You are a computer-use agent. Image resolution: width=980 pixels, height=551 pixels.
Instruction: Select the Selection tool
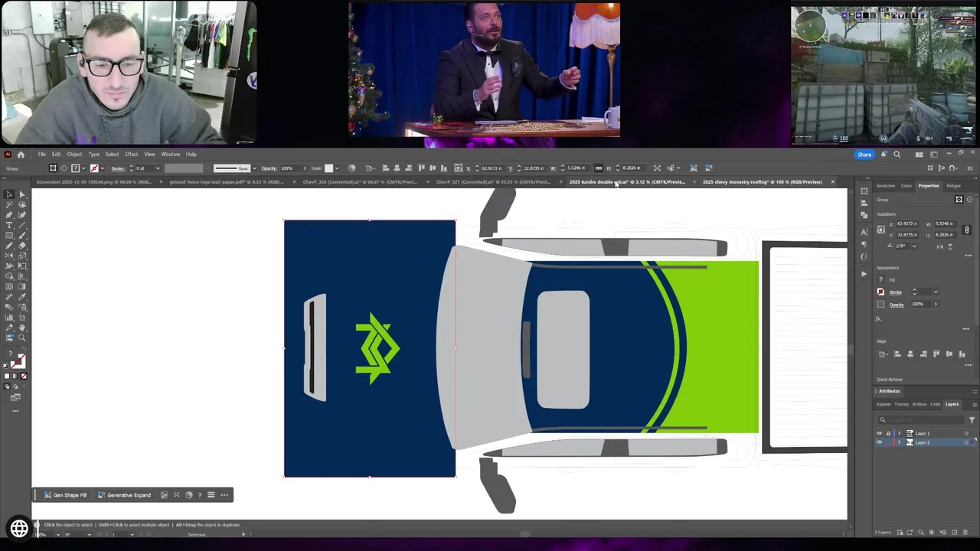pos(9,194)
